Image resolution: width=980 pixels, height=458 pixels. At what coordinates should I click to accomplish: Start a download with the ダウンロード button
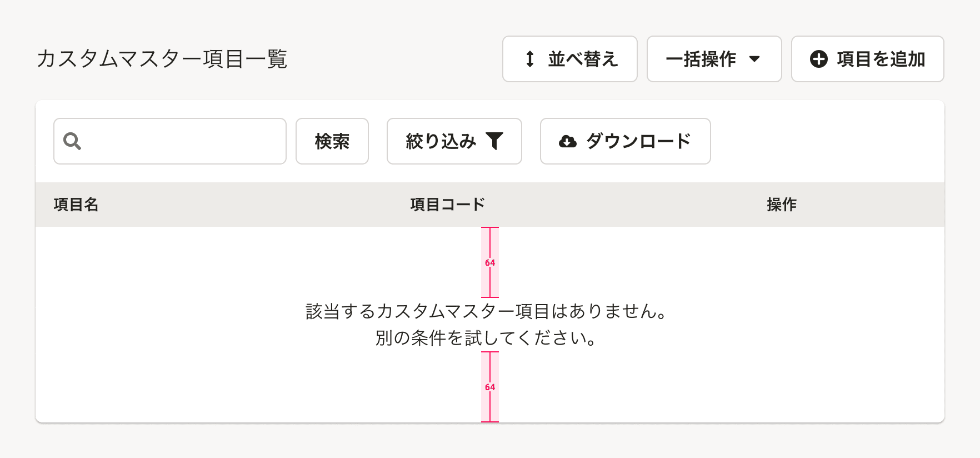(x=625, y=142)
